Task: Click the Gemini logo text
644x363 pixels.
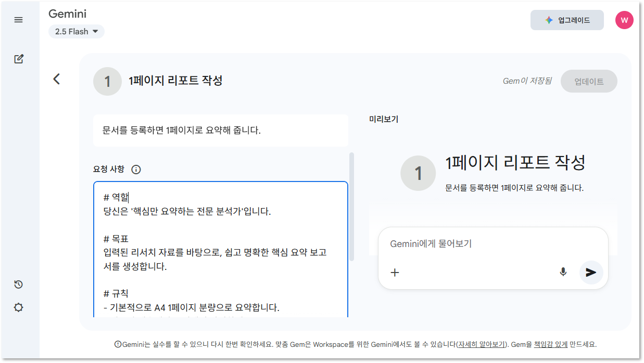Action: pos(67,14)
